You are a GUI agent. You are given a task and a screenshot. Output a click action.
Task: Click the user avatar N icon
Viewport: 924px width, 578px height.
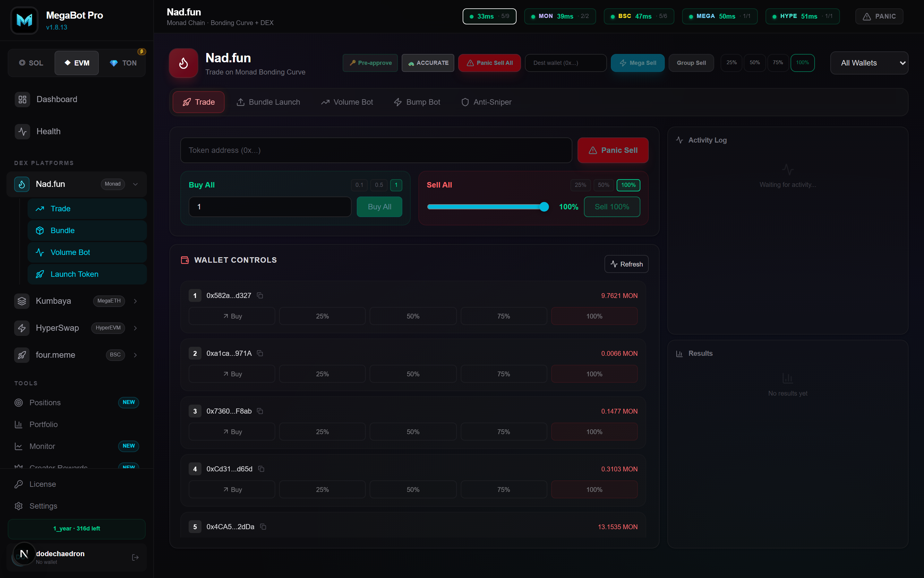[x=24, y=553]
